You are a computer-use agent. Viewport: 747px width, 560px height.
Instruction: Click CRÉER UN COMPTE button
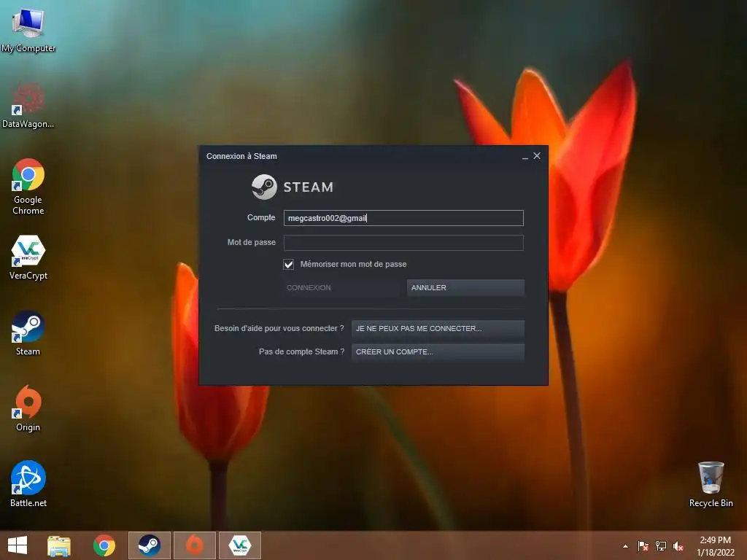(438, 352)
